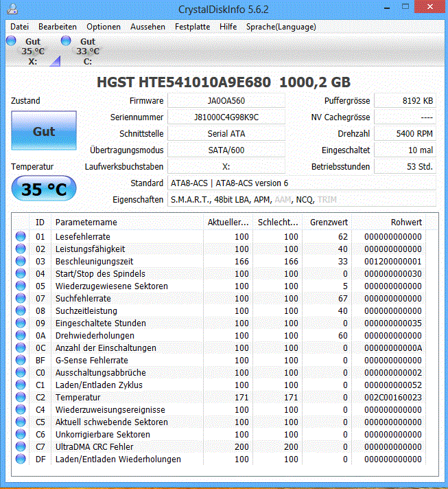
Task: Click status orb of Ausschaltungsabbrüche row
Action: (x=21, y=373)
